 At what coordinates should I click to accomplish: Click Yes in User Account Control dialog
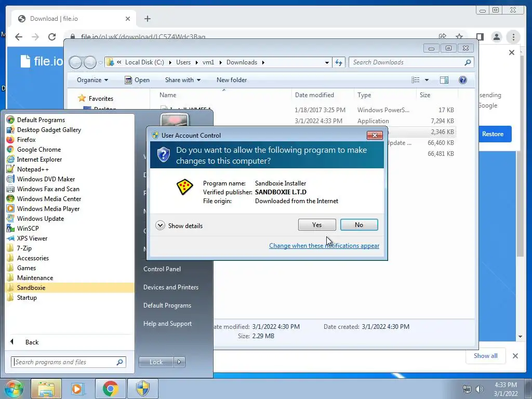(317, 224)
